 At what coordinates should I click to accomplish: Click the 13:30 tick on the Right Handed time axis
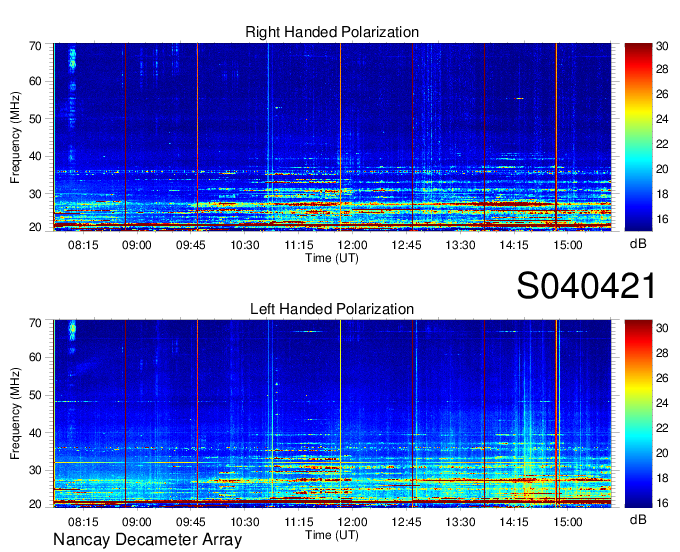461,245
